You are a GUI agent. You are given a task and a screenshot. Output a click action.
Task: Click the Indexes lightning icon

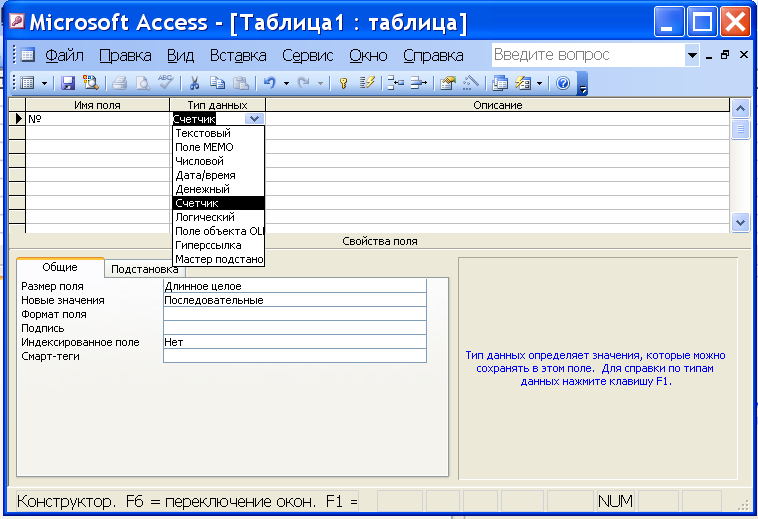[367, 83]
